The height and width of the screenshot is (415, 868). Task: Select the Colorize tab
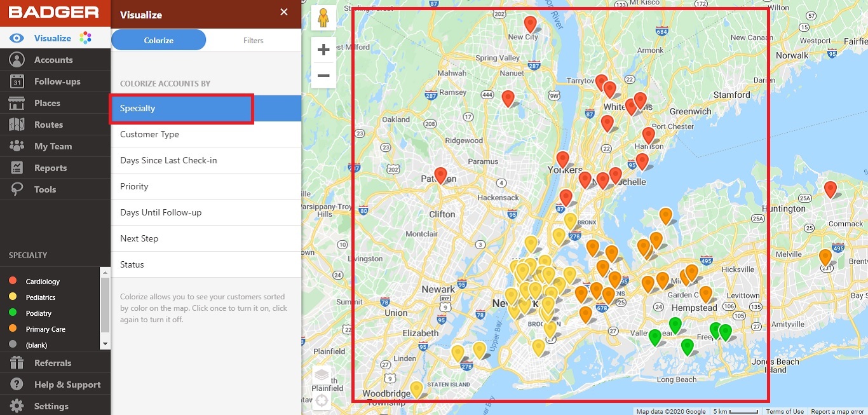pyautogui.click(x=158, y=39)
